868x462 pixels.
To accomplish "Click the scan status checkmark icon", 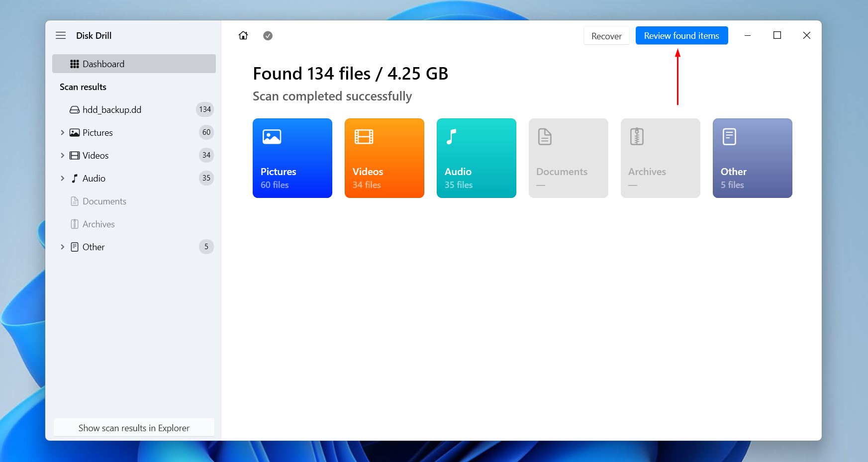I will click(268, 35).
